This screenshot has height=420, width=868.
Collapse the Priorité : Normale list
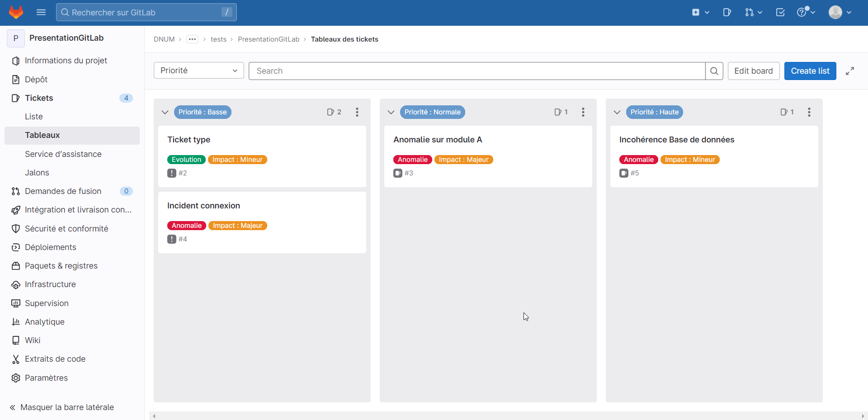click(391, 112)
